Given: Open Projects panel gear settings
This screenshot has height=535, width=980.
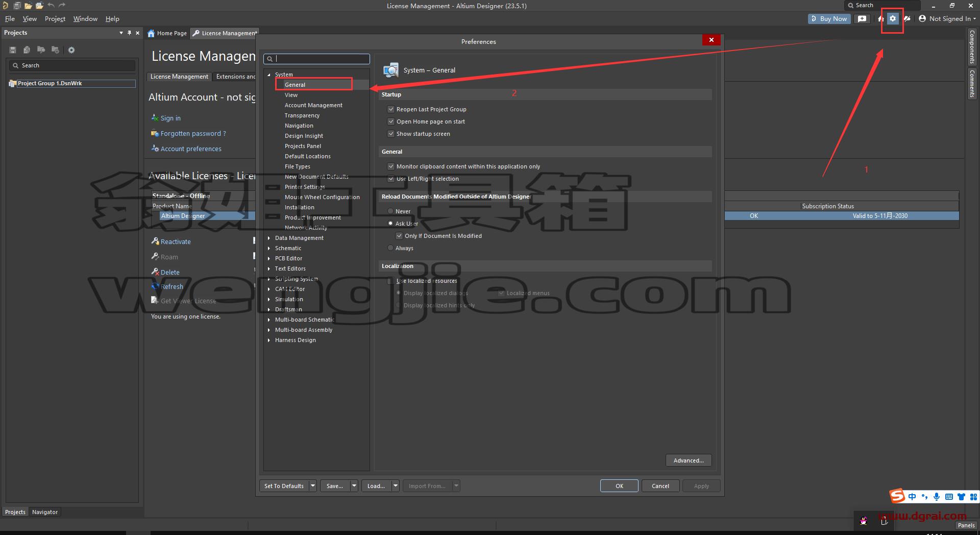Looking at the screenshot, I should pyautogui.click(x=71, y=50).
